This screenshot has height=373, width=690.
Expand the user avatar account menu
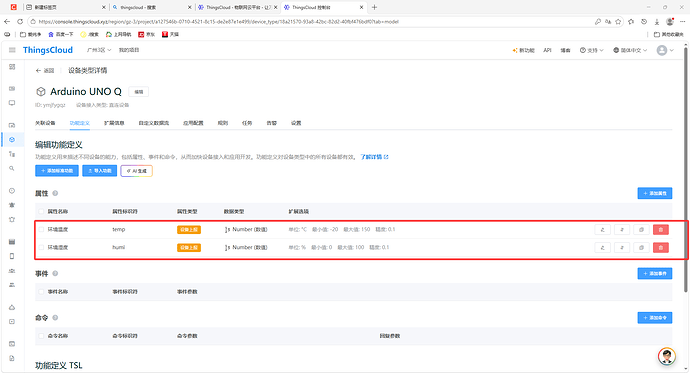click(665, 51)
